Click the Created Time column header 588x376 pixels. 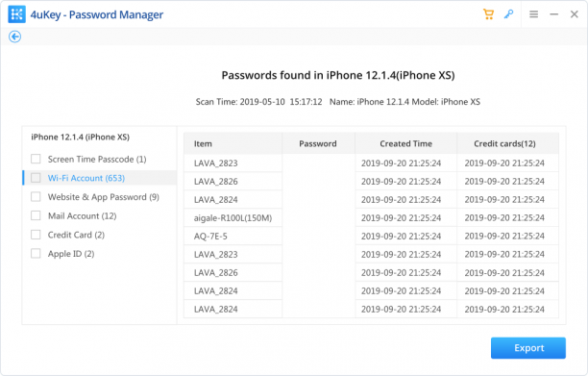coord(405,143)
